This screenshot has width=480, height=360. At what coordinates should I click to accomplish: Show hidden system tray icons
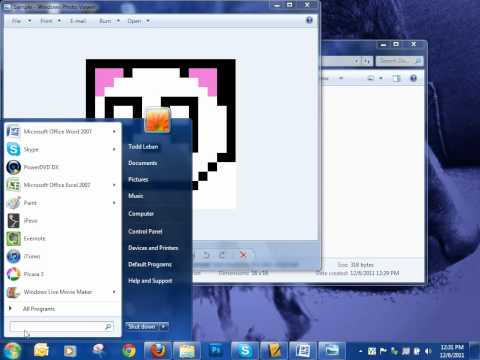point(360,351)
